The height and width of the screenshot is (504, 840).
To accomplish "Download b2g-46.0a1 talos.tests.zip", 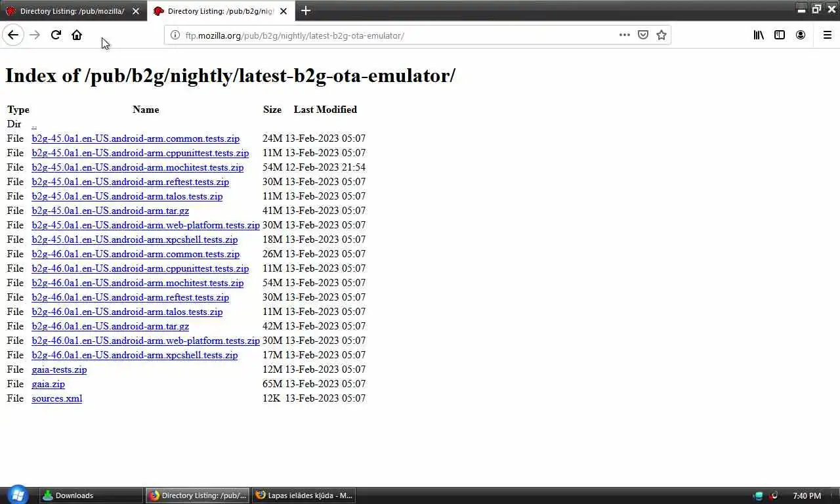I will pos(127,312).
